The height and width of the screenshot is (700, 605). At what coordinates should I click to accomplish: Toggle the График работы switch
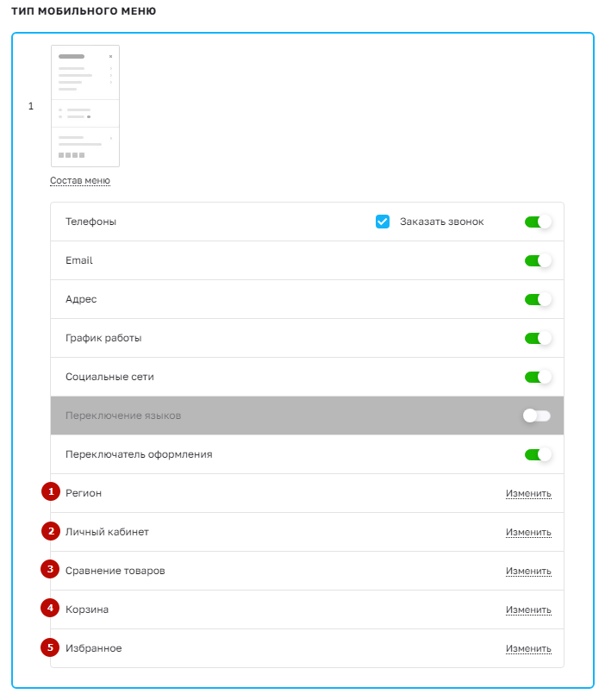538,338
